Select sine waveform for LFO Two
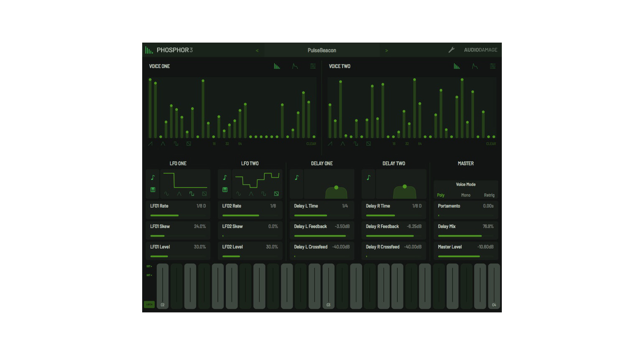Viewport: 644px width, 355px height. coord(238,194)
